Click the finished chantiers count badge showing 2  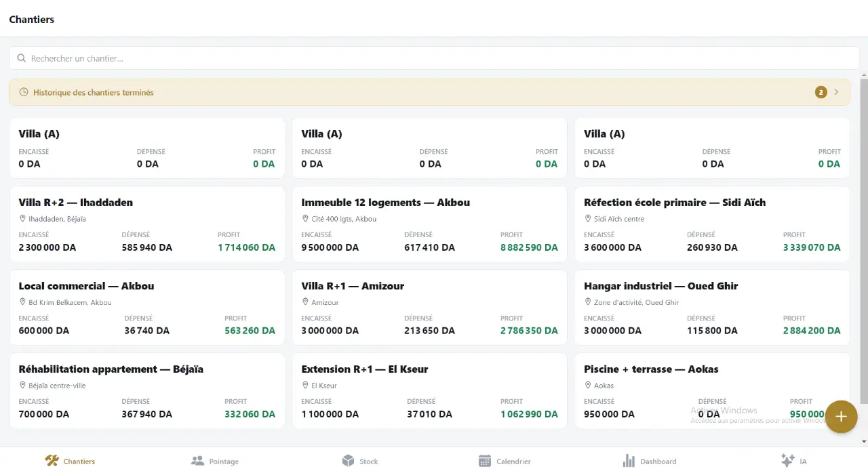coord(821,92)
